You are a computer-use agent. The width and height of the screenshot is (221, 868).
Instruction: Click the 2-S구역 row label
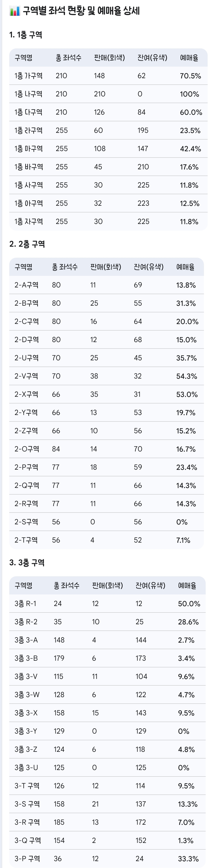click(26, 522)
